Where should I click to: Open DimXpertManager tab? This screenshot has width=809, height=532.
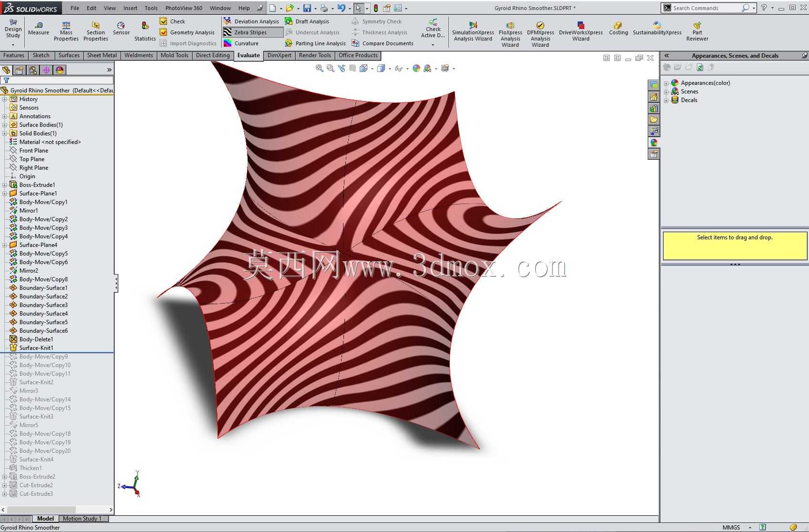[46, 70]
